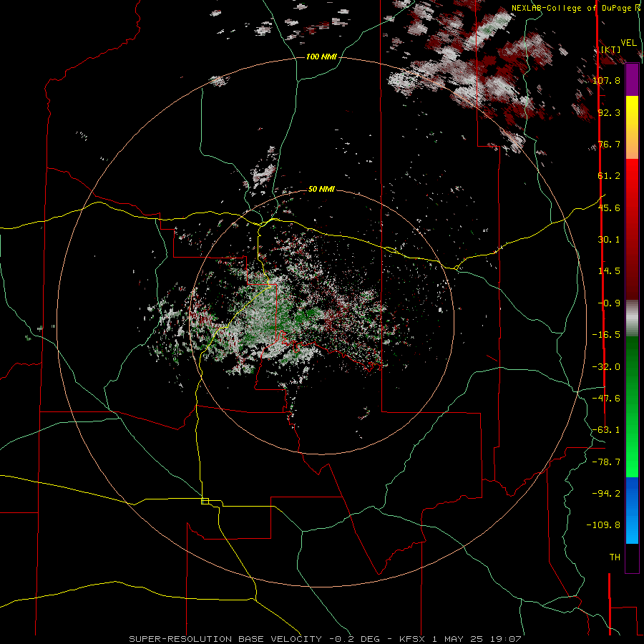
Task: Click the Super-Resolution Base Velocity caption
Action: 326,639
